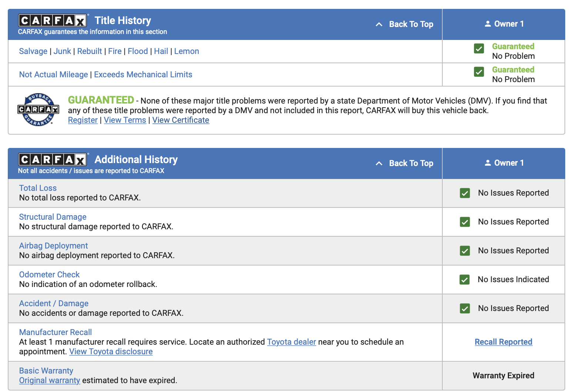Click green checkmark for Total Loss

465,193
